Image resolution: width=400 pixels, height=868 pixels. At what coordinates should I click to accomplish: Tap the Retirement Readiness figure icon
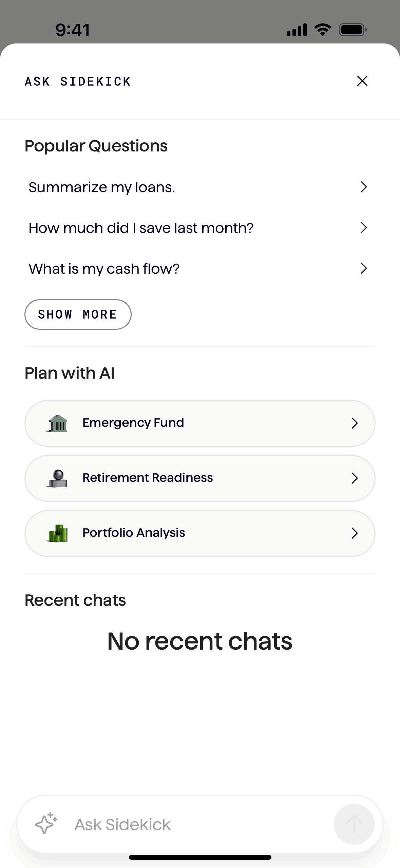(57, 478)
